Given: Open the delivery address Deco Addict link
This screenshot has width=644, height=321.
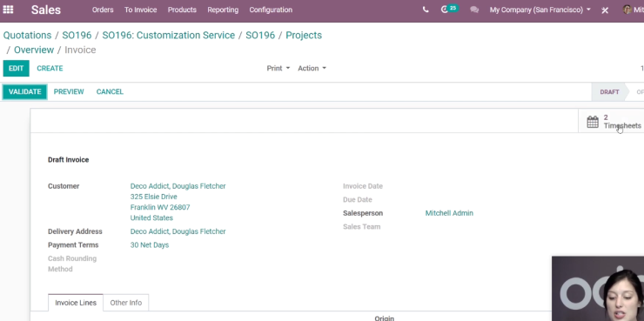Looking at the screenshot, I should tap(178, 231).
